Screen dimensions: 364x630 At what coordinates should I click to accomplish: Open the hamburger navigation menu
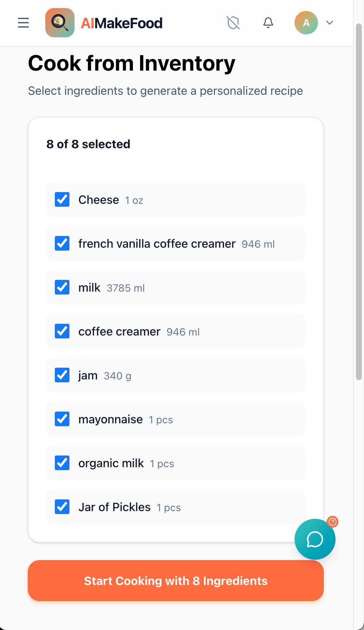23,23
